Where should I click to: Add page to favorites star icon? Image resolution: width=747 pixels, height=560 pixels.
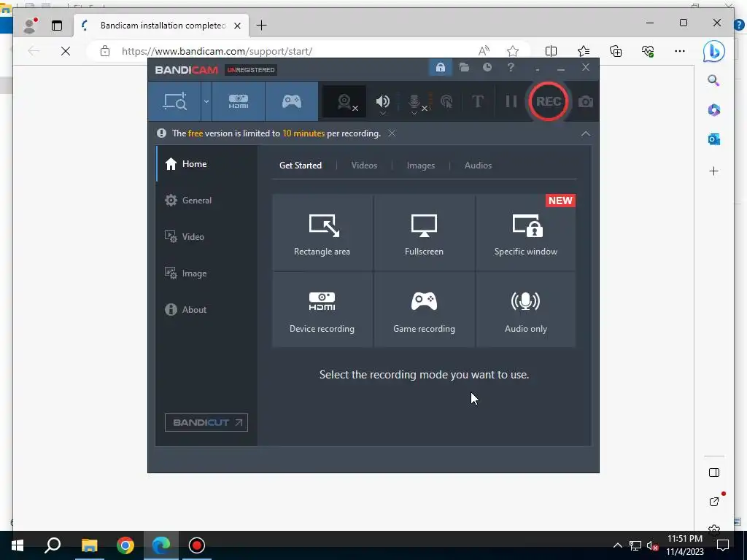(x=513, y=51)
